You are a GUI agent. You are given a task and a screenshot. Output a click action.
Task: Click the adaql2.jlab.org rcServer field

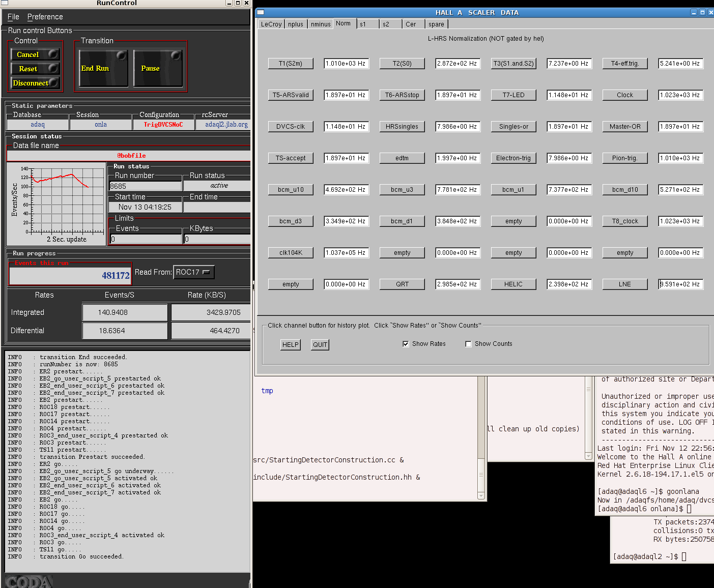tap(224, 125)
